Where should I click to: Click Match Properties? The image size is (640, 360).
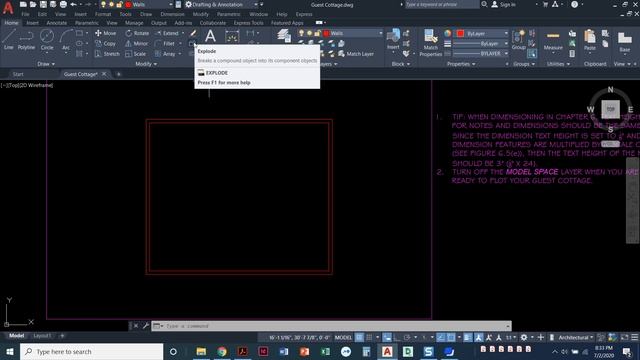pos(431,42)
